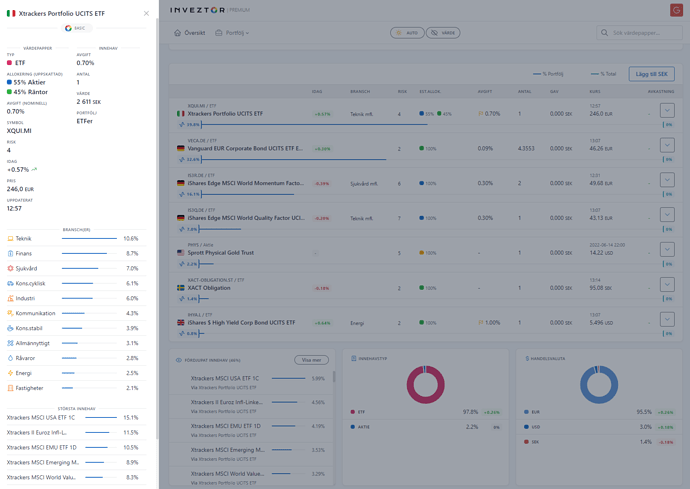This screenshot has height=489, width=690.
Task: Click the ETF legend color dot
Action: pyautogui.click(x=352, y=412)
